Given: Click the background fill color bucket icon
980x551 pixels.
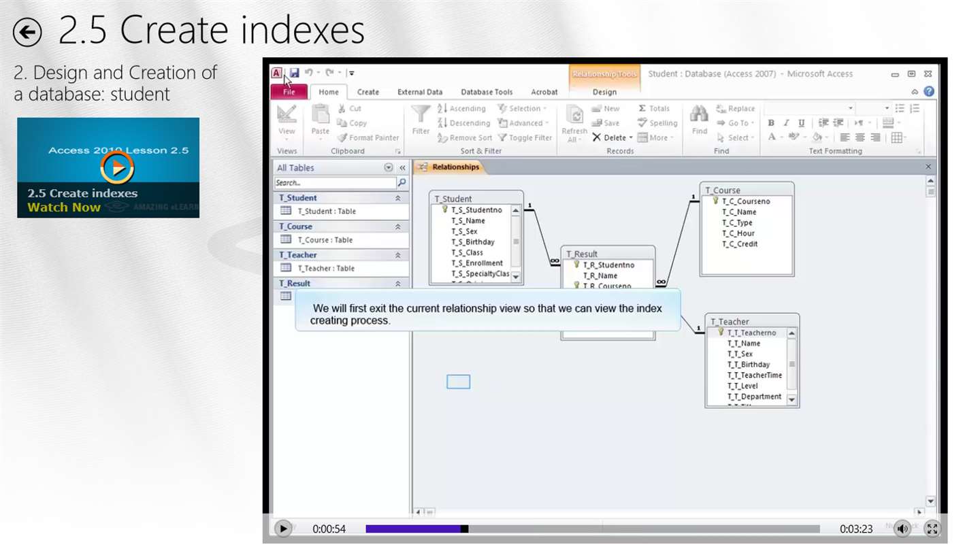Looking at the screenshot, I should click(x=817, y=137).
